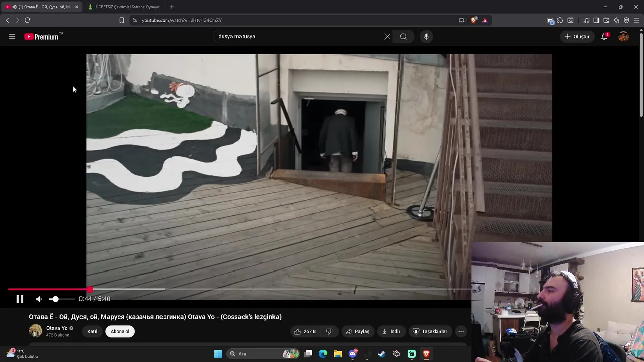Image resolution: width=644 pixels, height=362 pixels.
Task: Open the Brave playlist music note icon
Action: point(586,20)
